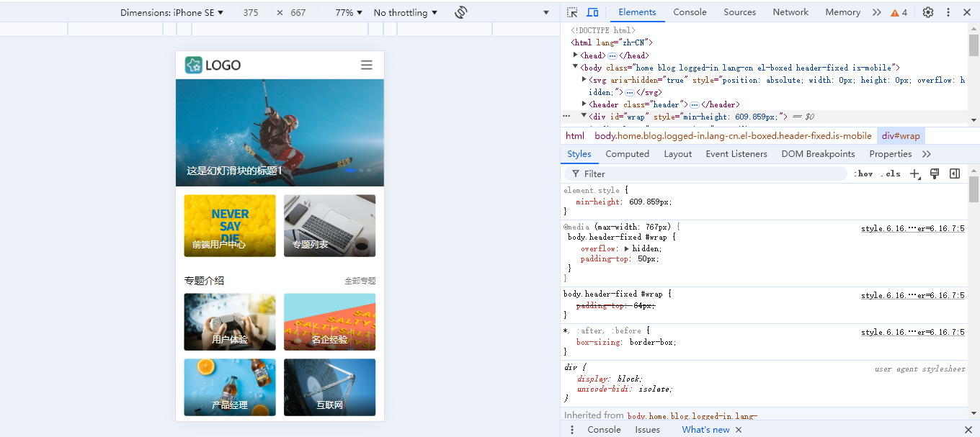Toggle the :hov element state button
This screenshot has width=980, height=437.
click(863, 174)
